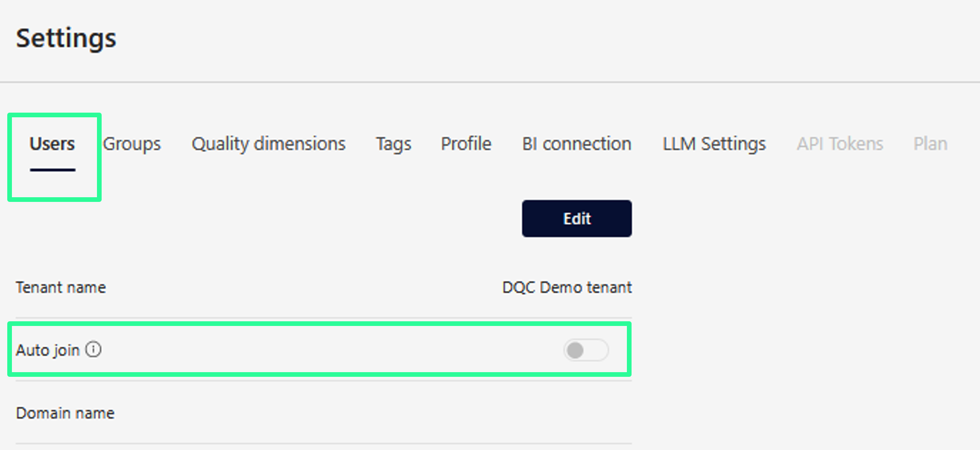Enable the Auto join toggle switch
The image size is (980, 450).
[x=585, y=350]
